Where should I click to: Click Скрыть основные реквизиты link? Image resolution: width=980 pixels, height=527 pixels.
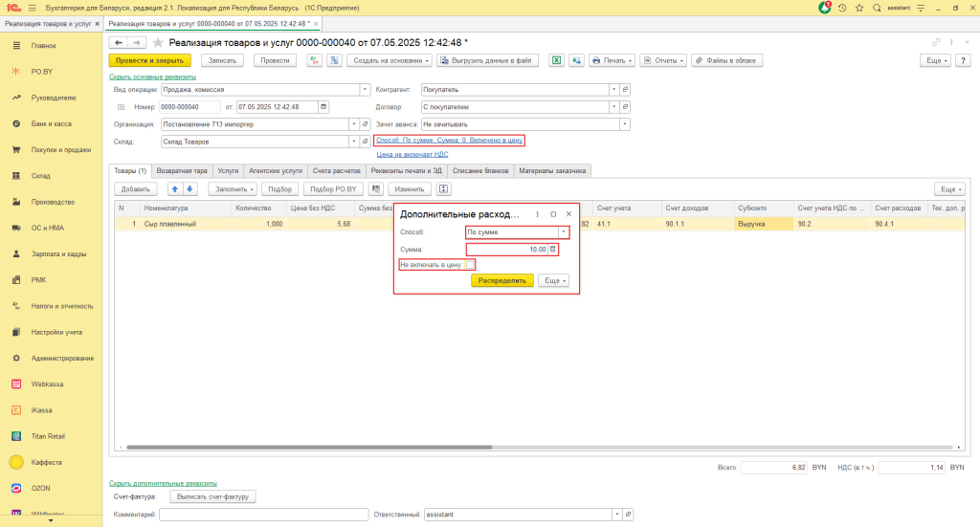[152, 77]
